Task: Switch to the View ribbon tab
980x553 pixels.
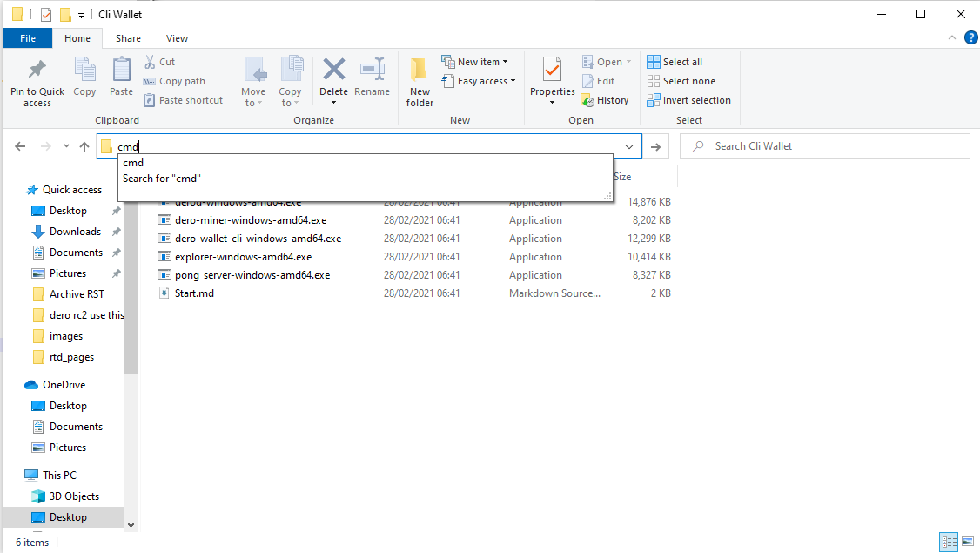Action: [177, 38]
